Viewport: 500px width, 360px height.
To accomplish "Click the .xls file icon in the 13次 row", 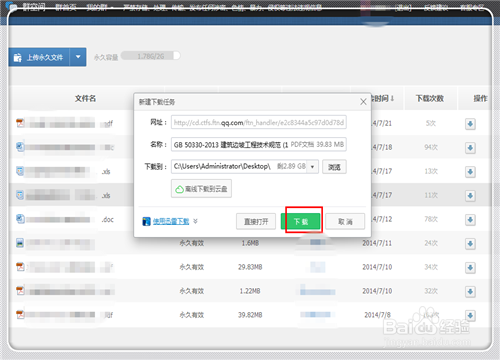I will (x=20, y=171).
